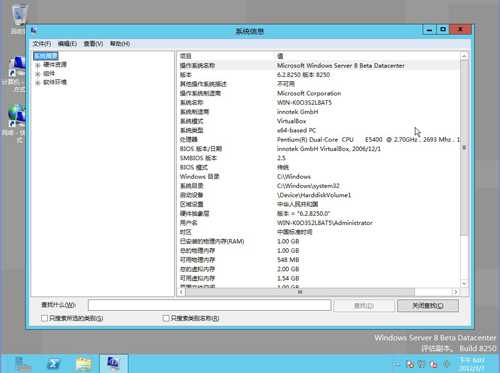Select the WIN-K0O3S2L8AT5\Administrator username value
This screenshot has height=373, width=500.
(325, 223)
